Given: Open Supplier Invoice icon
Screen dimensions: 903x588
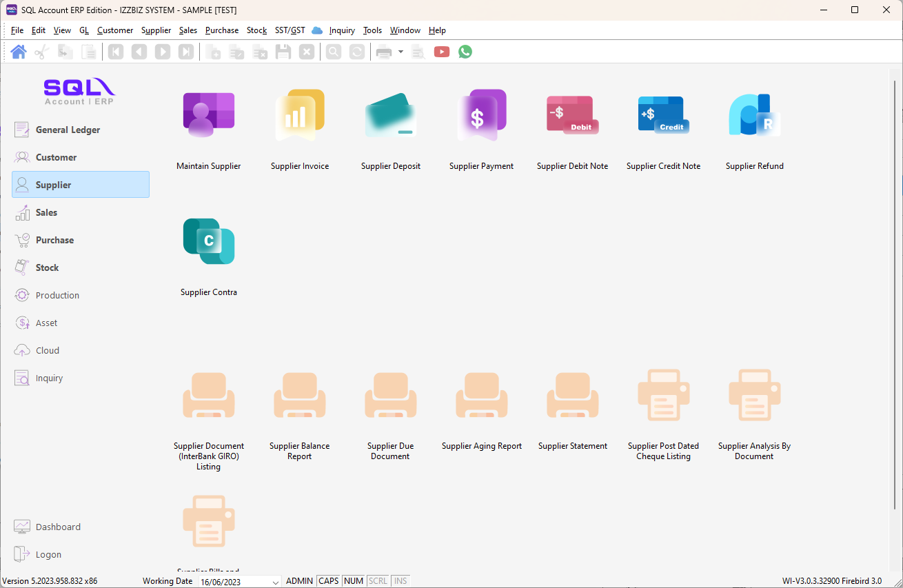Looking at the screenshot, I should coord(300,114).
